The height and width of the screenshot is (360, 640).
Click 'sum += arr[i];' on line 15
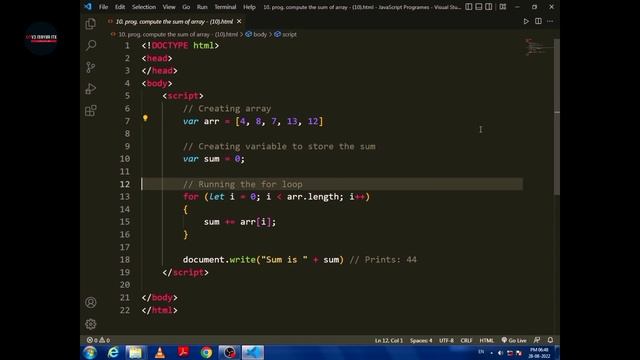point(240,222)
